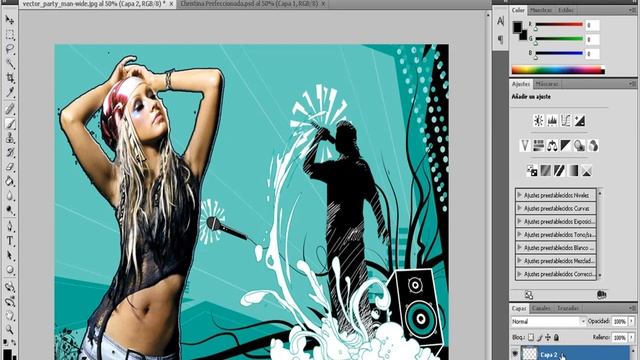Image resolution: width=640 pixels, height=360 pixels.
Task: Toggle lock position for layer
Action: pos(548,338)
